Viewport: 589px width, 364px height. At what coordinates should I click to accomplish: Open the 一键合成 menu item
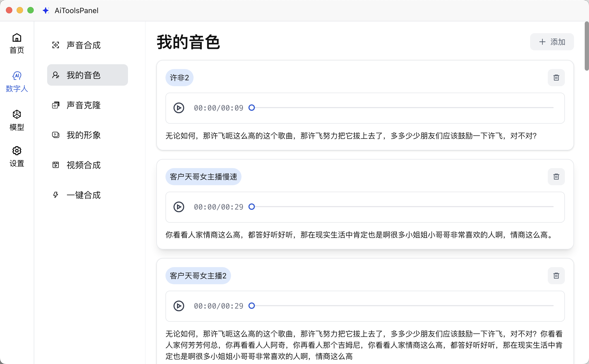(88, 195)
